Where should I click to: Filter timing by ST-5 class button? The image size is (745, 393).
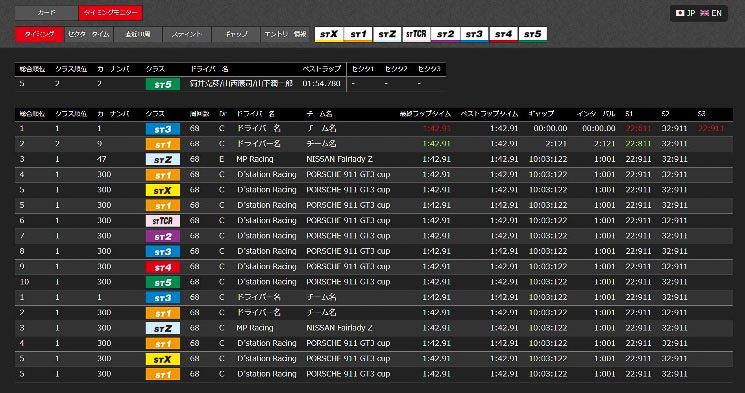(533, 34)
